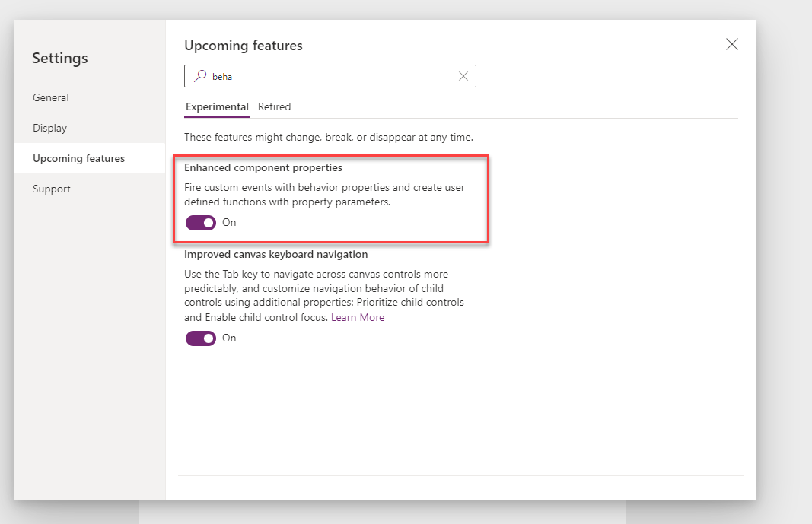Image resolution: width=812 pixels, height=524 pixels.
Task: Click the Settings heading in the sidebar
Action: click(60, 58)
